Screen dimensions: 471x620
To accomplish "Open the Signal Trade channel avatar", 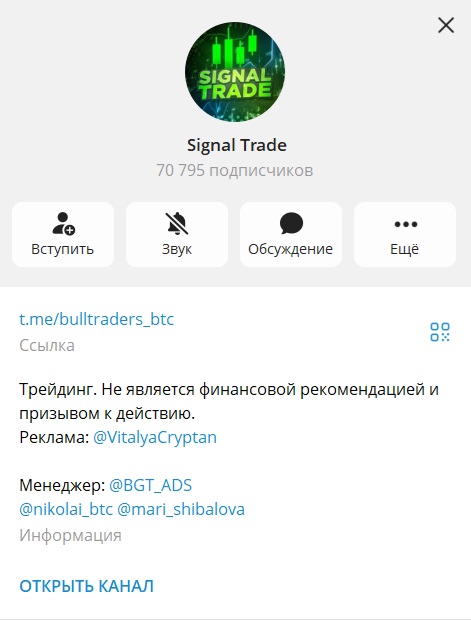I will click(235, 72).
